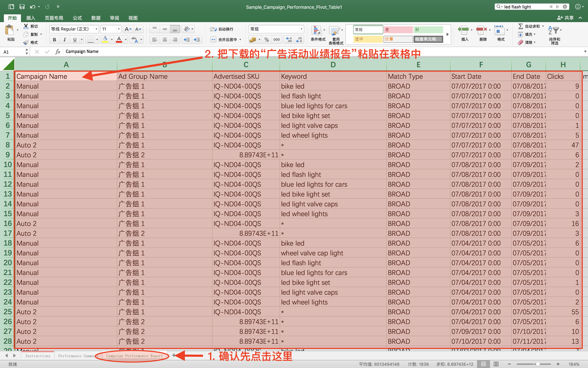Decrease font size with small A icon
The image size is (588, 368).
point(138,29)
